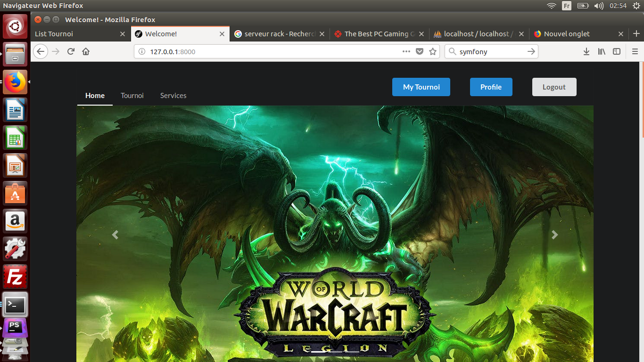The width and height of the screenshot is (644, 362).
Task: Open the battery indicator menu
Action: pos(583,6)
